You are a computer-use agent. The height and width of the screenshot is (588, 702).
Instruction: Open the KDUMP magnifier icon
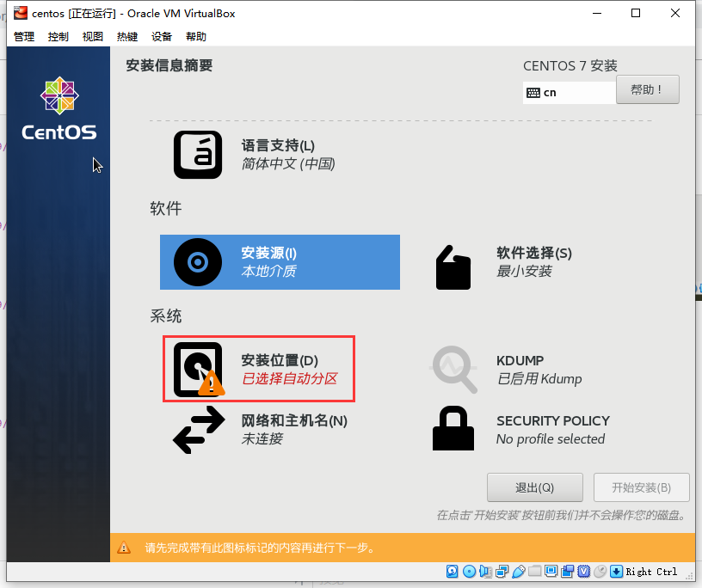453,370
